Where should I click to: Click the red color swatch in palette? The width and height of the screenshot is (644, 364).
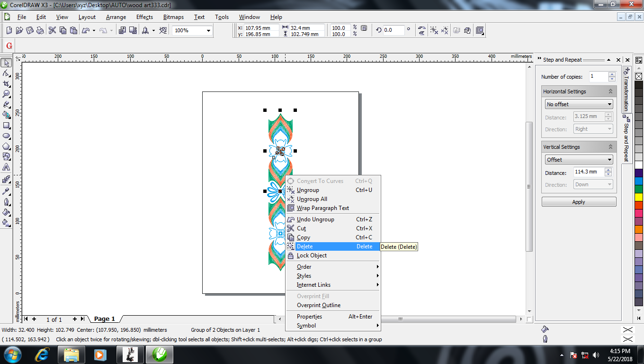(x=639, y=205)
